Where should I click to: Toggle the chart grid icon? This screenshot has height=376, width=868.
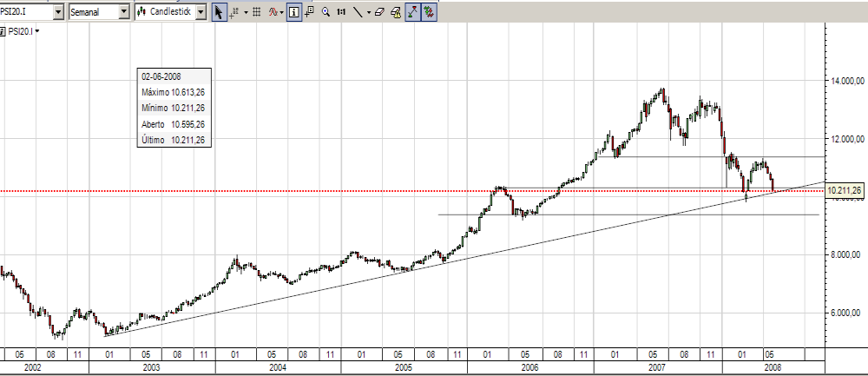(256, 11)
